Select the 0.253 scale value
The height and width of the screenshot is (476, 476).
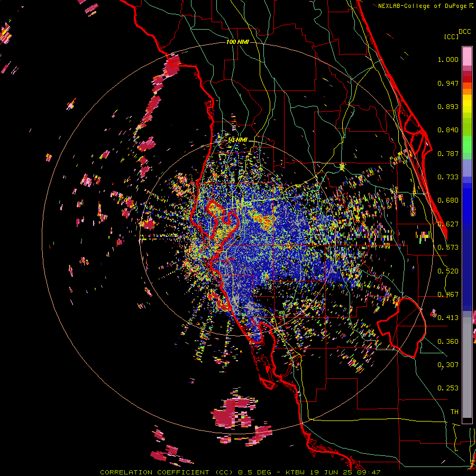448,388
